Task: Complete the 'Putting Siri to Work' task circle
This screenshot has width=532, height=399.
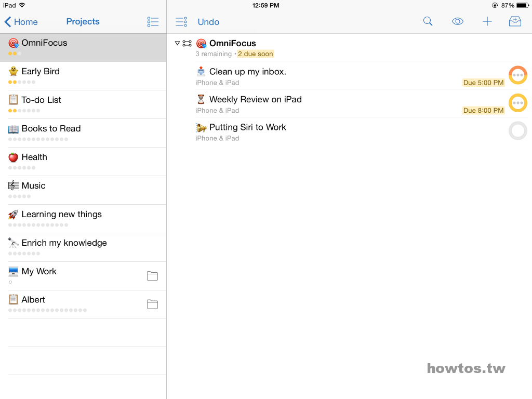Action: point(518,130)
